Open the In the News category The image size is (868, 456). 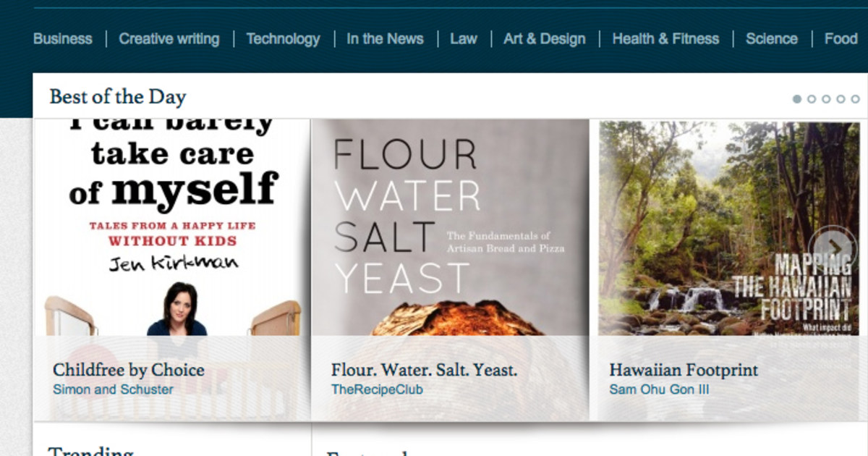(x=385, y=39)
